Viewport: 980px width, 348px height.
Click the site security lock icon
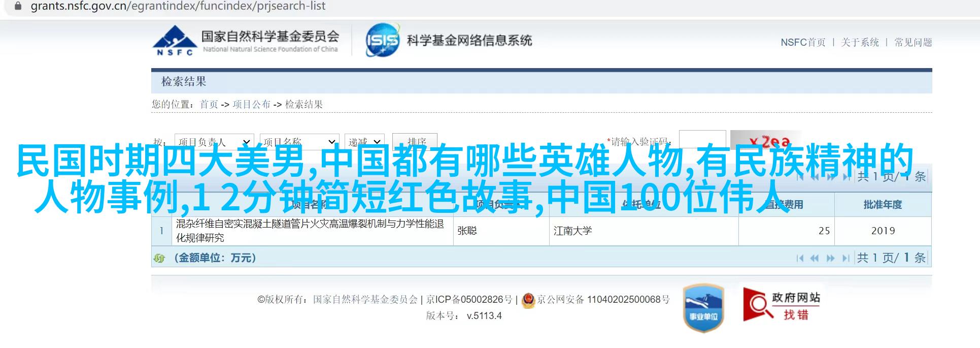tap(18, 6)
